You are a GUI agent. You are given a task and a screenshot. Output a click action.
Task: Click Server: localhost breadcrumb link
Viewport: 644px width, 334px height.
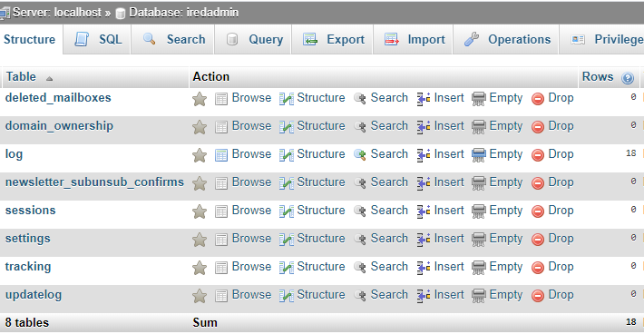click(x=57, y=13)
